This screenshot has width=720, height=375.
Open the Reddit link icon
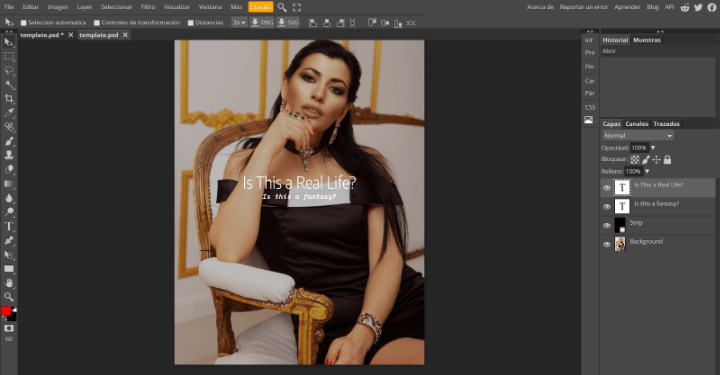(x=685, y=7)
